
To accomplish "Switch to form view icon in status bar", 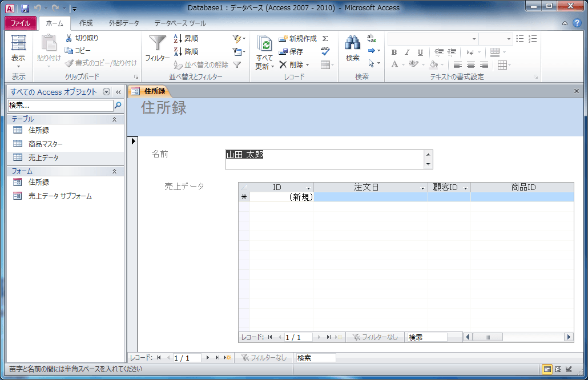I will [547, 369].
